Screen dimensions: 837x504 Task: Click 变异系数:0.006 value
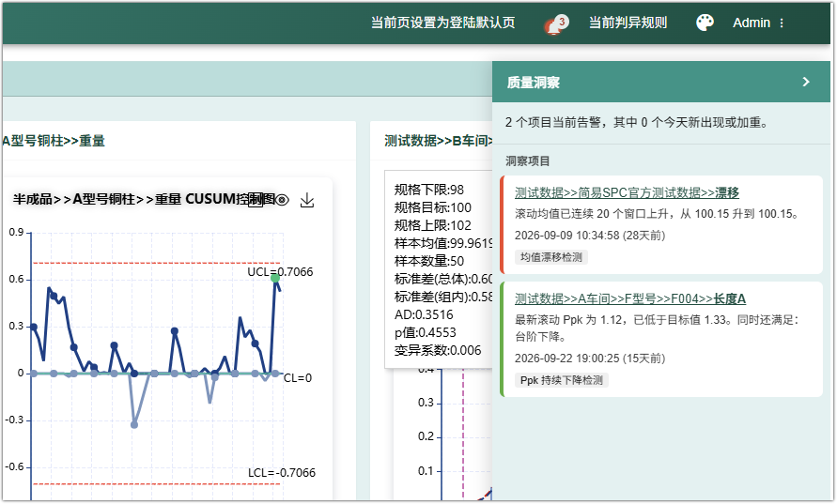pyautogui.click(x=438, y=350)
